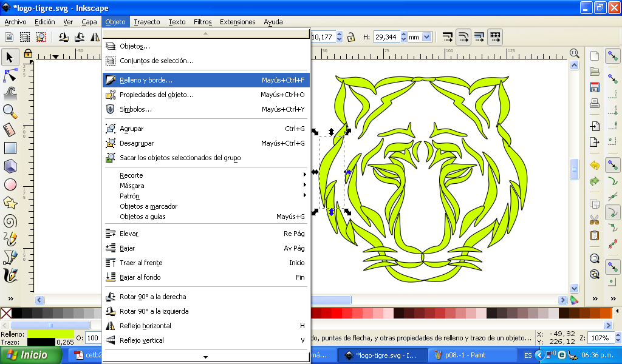Toggle scale stroke width option
The width and height of the screenshot is (622, 364).
[x=448, y=37]
